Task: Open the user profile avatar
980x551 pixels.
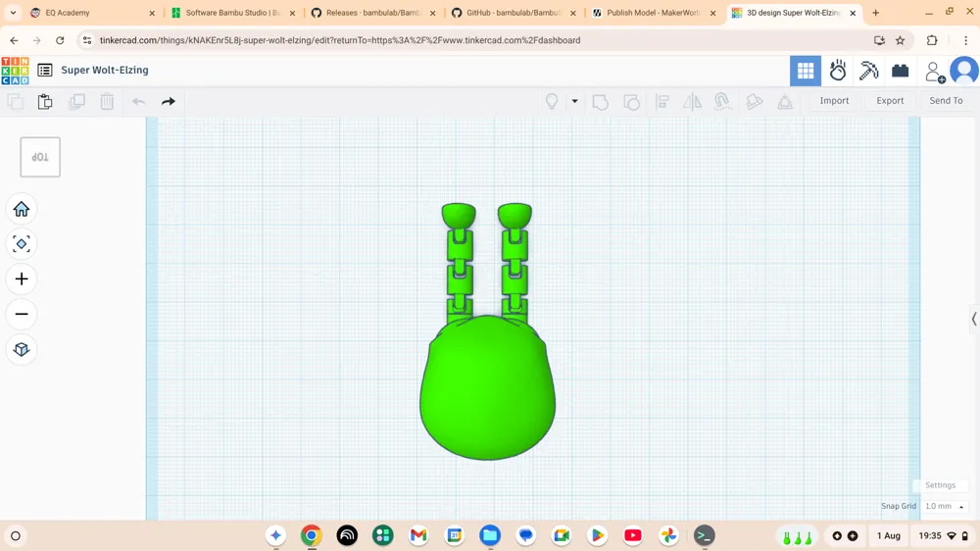Action: tap(964, 71)
